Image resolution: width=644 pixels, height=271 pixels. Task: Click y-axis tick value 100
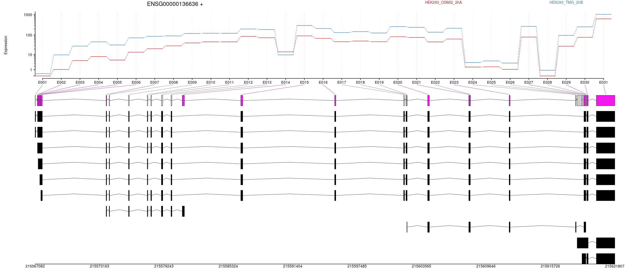click(29, 35)
